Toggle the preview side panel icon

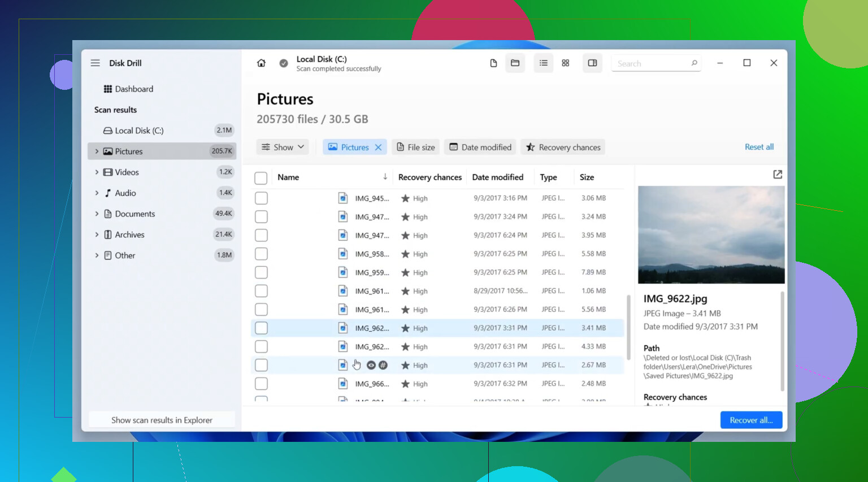(x=592, y=63)
